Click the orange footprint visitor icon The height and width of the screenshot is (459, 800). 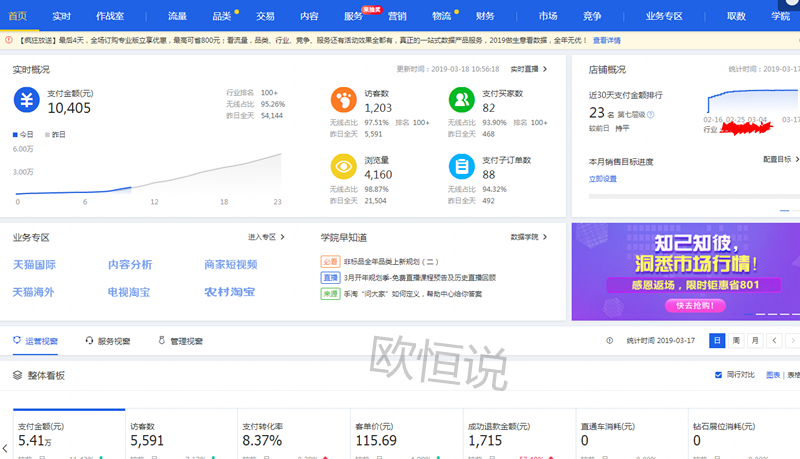tap(343, 100)
